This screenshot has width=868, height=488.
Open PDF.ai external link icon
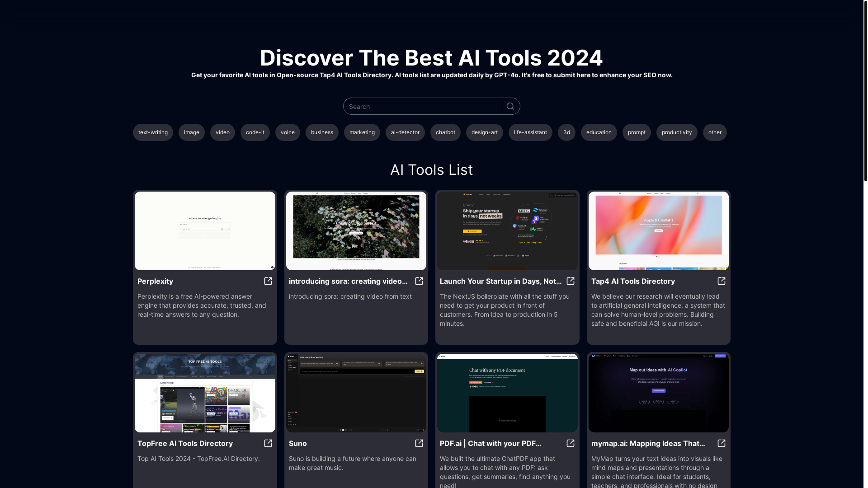pyautogui.click(x=571, y=443)
